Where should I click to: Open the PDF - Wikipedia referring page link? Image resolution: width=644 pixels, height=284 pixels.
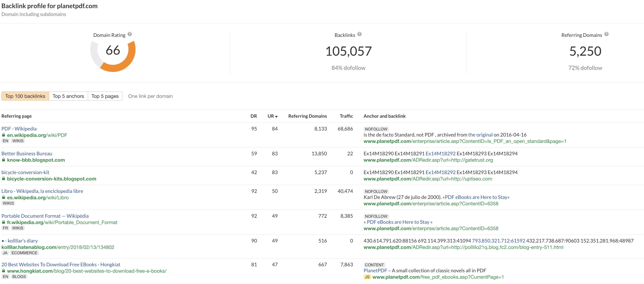point(19,129)
